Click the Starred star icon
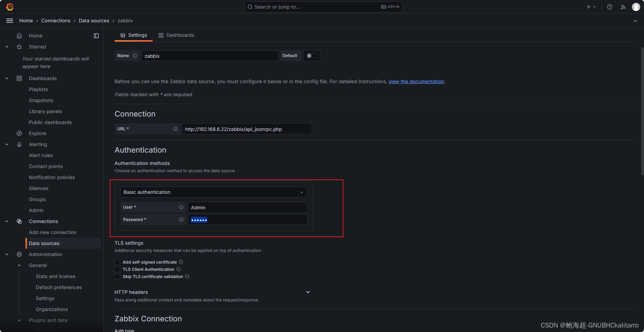Image resolution: width=644 pixels, height=332 pixels. [x=19, y=47]
